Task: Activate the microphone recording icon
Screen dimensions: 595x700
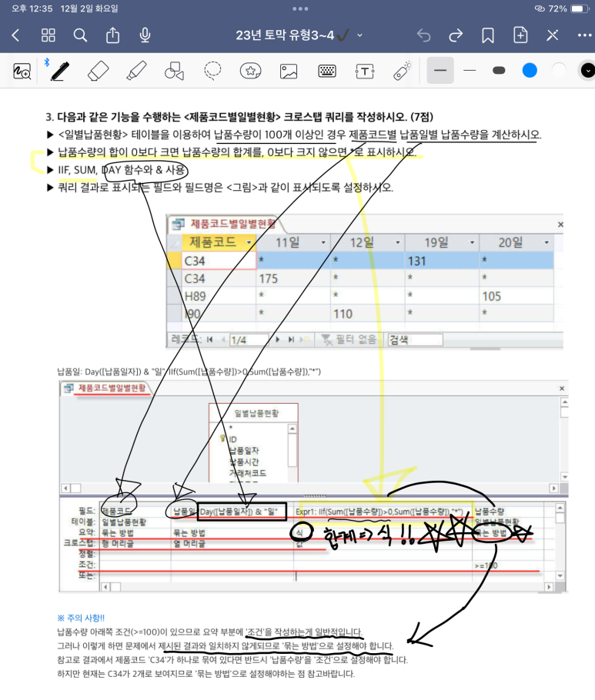Action: (x=145, y=35)
